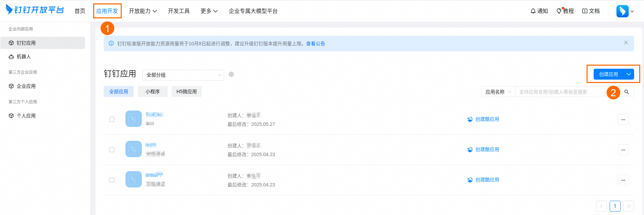Expand the 全部分组 group dropdown
The height and width of the screenshot is (215, 644).
(x=183, y=75)
